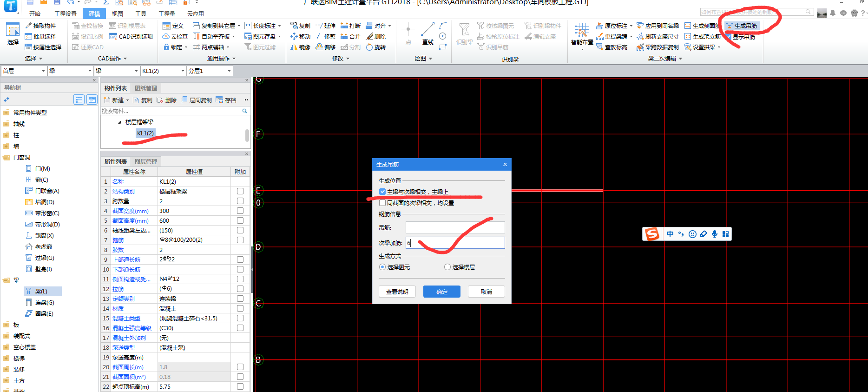Image resolution: width=868 pixels, height=392 pixels.
Task: Click the 定义 (define) tool
Action: (173, 26)
